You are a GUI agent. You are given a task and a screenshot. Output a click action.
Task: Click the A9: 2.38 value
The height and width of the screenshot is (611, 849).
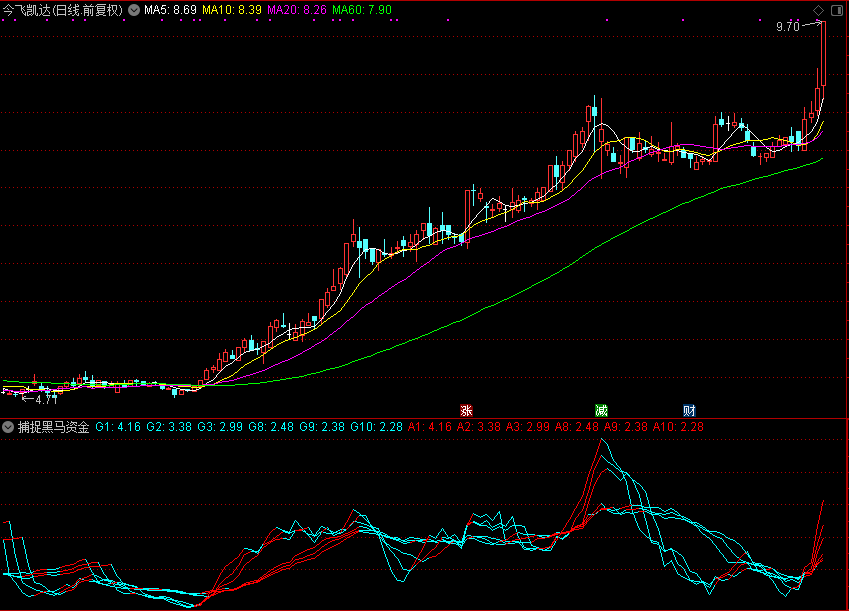click(x=626, y=427)
